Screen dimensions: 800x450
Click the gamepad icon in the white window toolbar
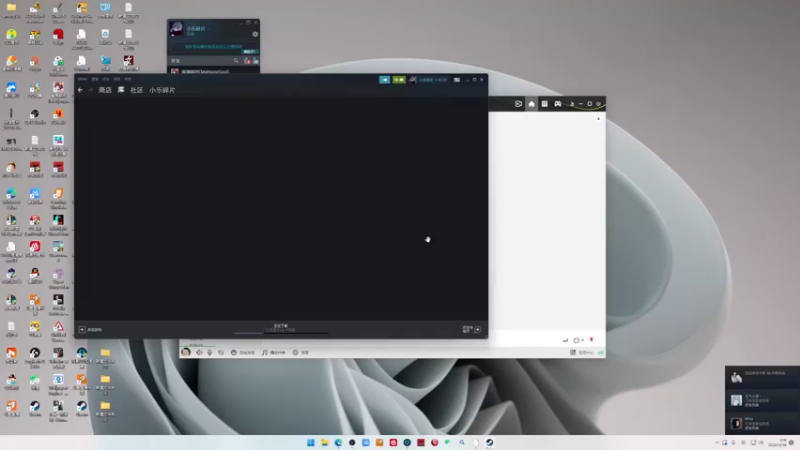click(558, 104)
